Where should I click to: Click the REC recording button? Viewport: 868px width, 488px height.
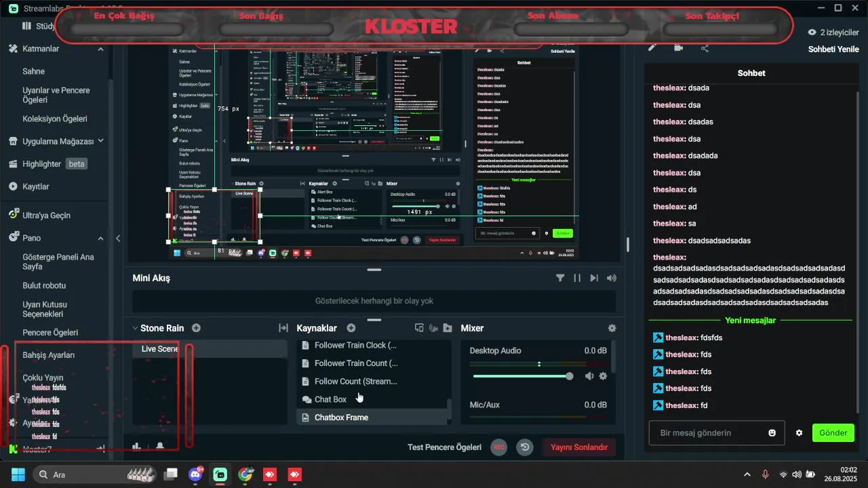click(498, 447)
